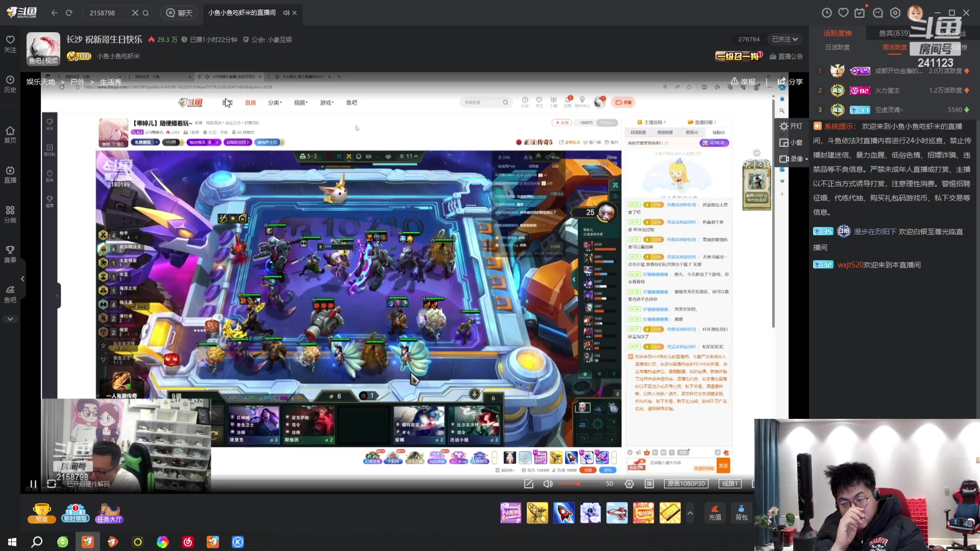Open 赛事 trophy icon in left sidebar
Screen dimensions: 980x551
click(x=10, y=254)
